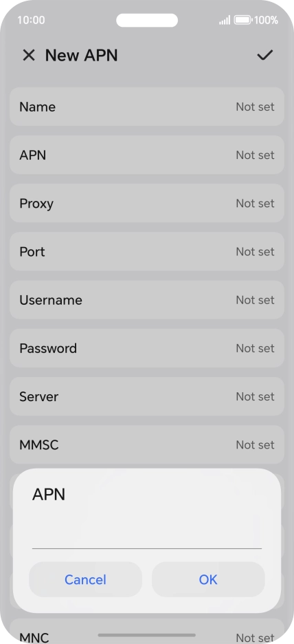
Task: Cancel the APN dialog
Action: pyautogui.click(x=85, y=579)
